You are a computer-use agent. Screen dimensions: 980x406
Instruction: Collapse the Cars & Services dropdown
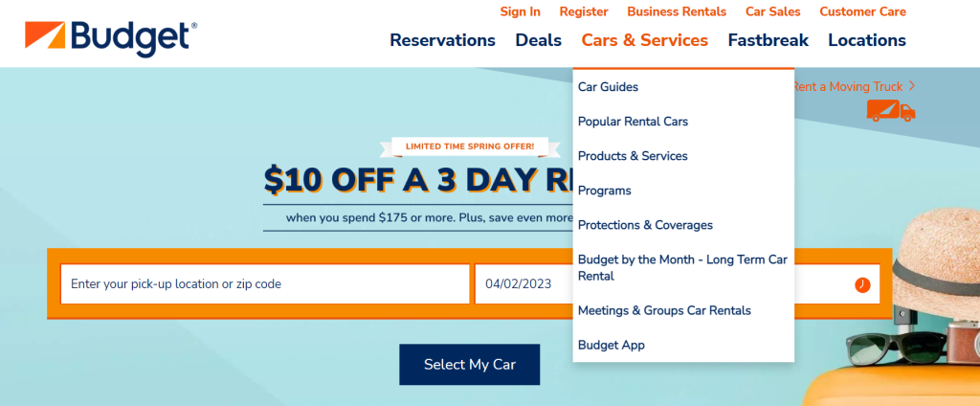point(644,40)
